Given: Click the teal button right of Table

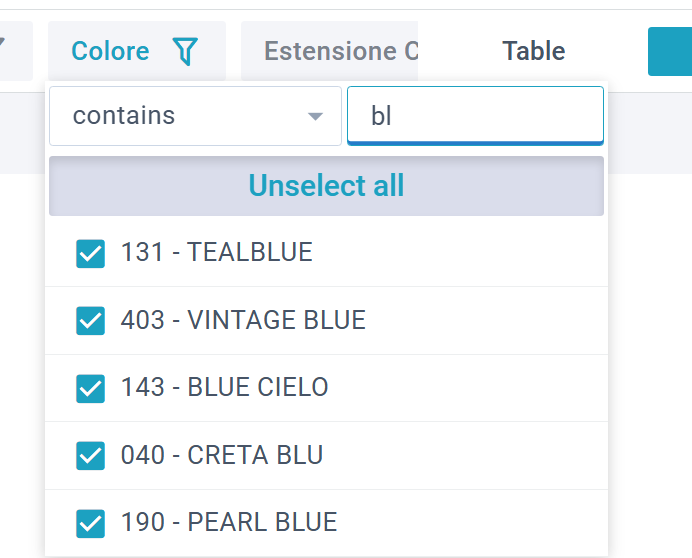Looking at the screenshot, I should pos(670,51).
